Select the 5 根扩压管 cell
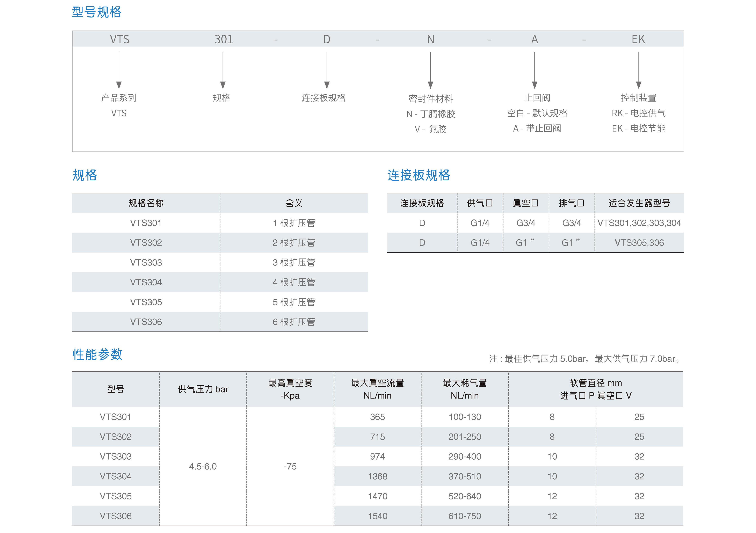The height and width of the screenshot is (533, 756). (x=294, y=302)
